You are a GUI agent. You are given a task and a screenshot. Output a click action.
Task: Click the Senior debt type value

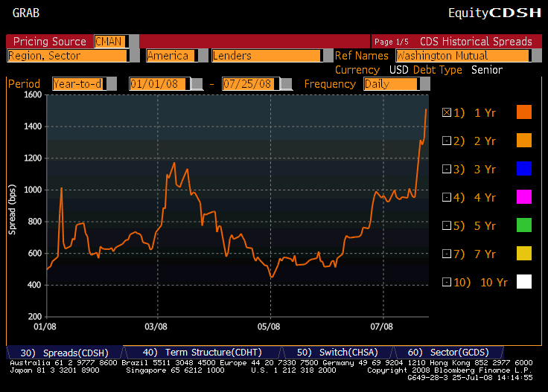pyautogui.click(x=487, y=70)
